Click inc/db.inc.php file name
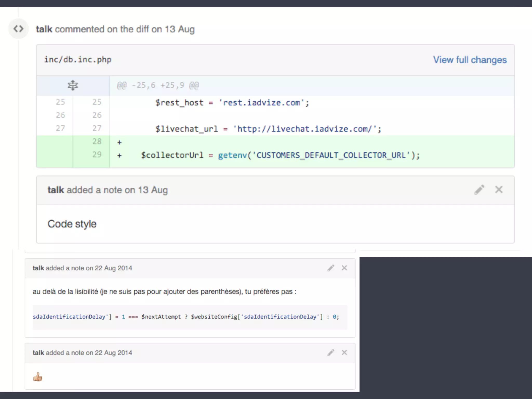Image resolution: width=532 pixels, height=399 pixels. point(78,59)
